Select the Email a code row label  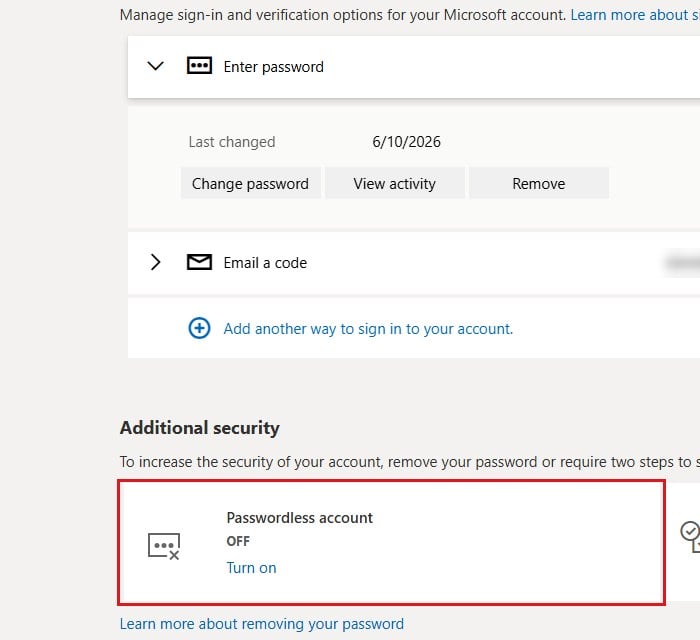pos(265,263)
